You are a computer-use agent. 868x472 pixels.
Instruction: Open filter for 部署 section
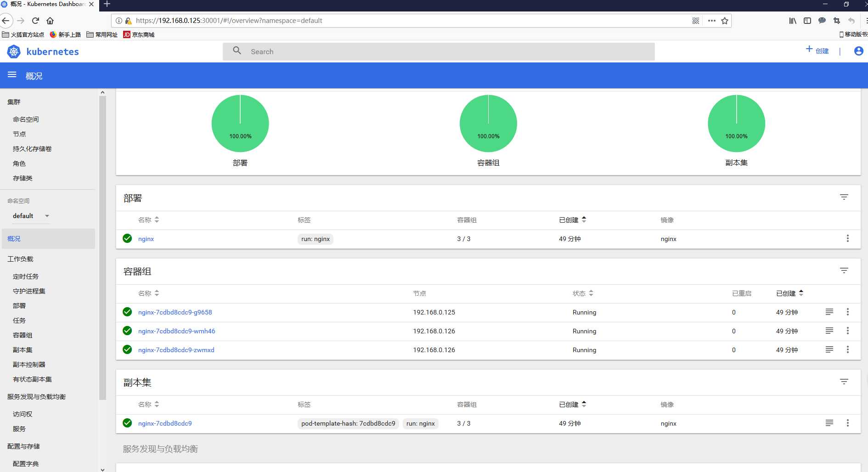(x=844, y=197)
